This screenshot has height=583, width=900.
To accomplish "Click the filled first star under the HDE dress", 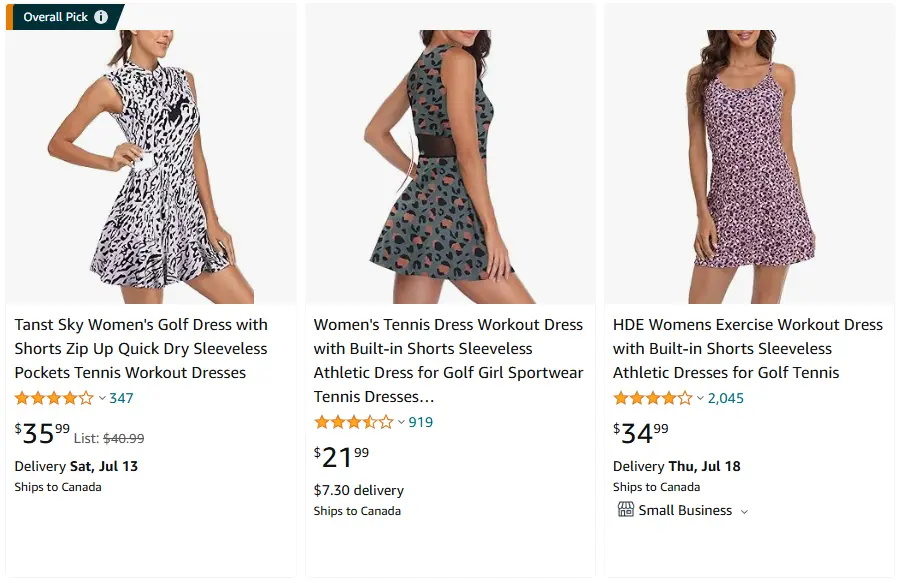I will coord(618,397).
